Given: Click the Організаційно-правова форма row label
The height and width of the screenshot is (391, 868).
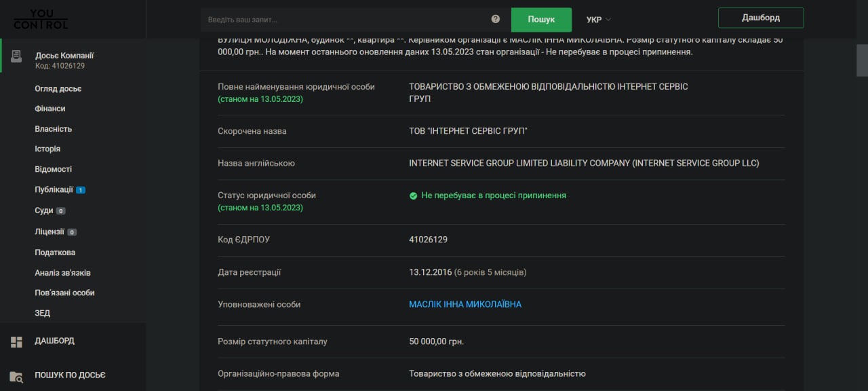Looking at the screenshot, I should pyautogui.click(x=279, y=373).
